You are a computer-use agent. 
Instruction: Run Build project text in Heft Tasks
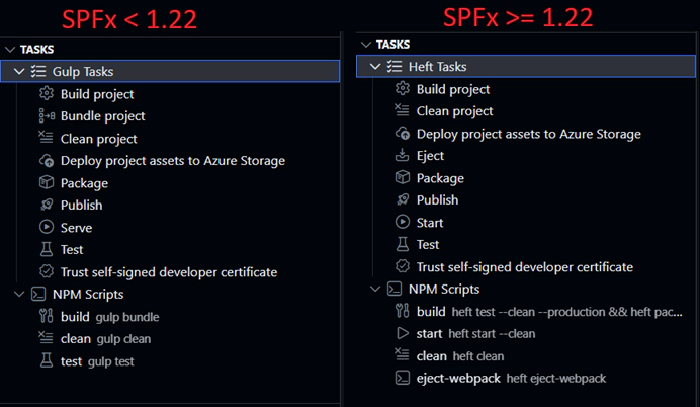(453, 89)
